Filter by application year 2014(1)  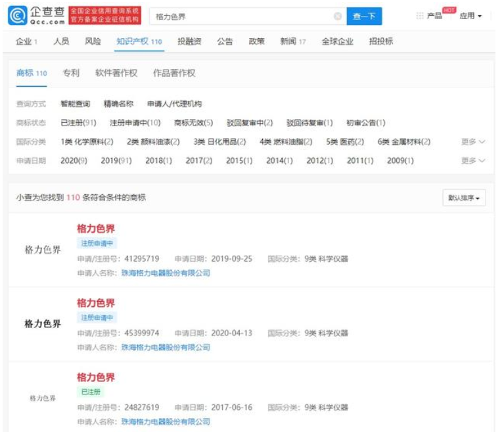(279, 160)
